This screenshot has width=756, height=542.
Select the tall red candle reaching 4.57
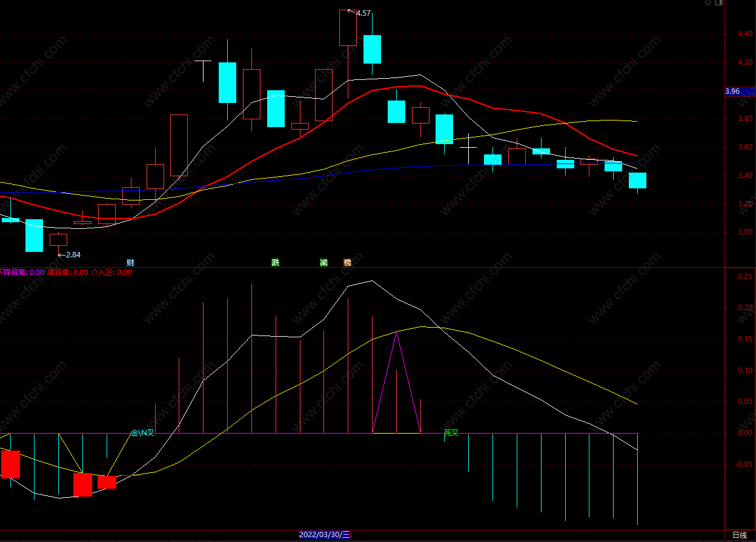(x=348, y=28)
